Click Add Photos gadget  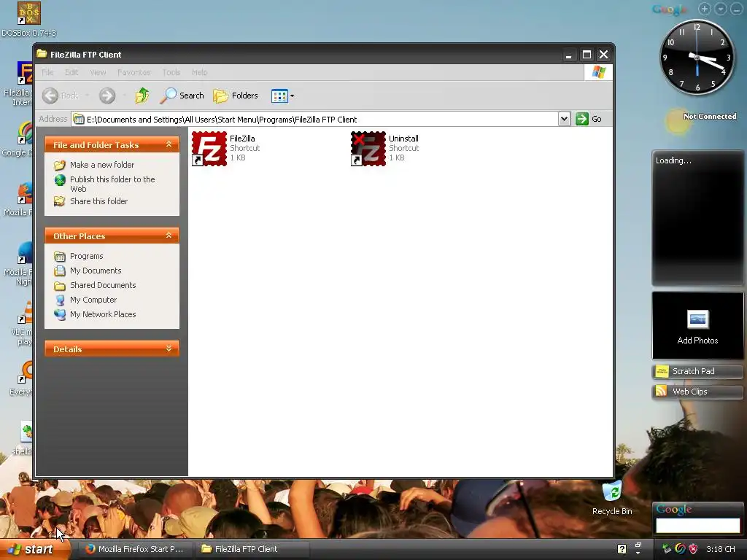point(697,326)
